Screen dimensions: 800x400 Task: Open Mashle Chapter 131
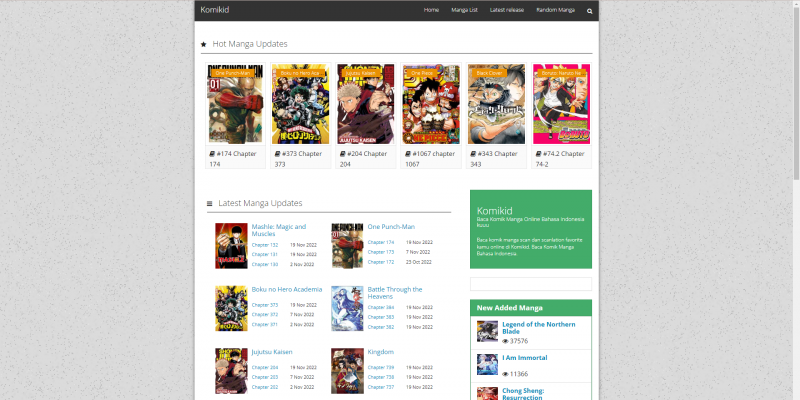point(265,254)
